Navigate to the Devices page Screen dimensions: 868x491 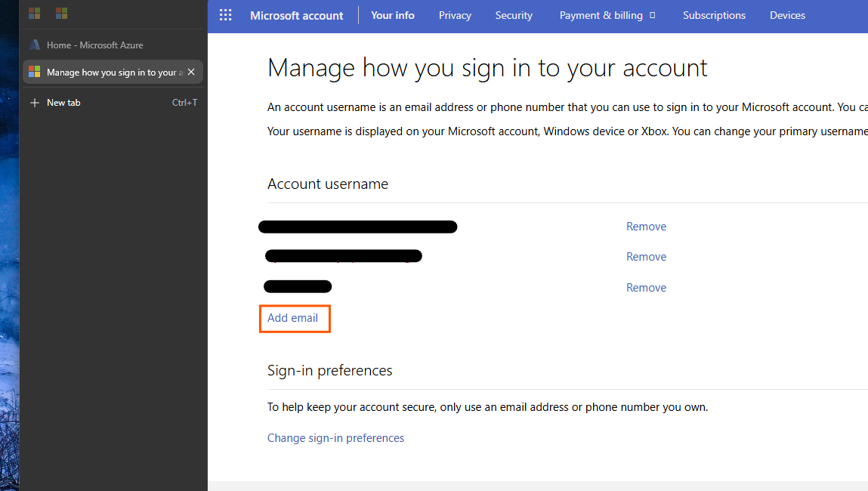pos(787,16)
